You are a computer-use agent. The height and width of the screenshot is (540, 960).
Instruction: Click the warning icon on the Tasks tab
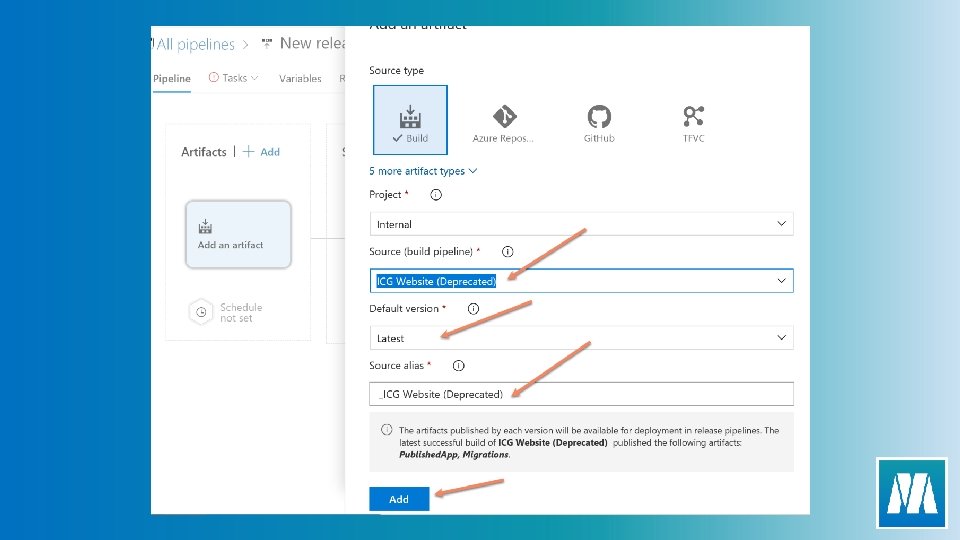(214, 77)
